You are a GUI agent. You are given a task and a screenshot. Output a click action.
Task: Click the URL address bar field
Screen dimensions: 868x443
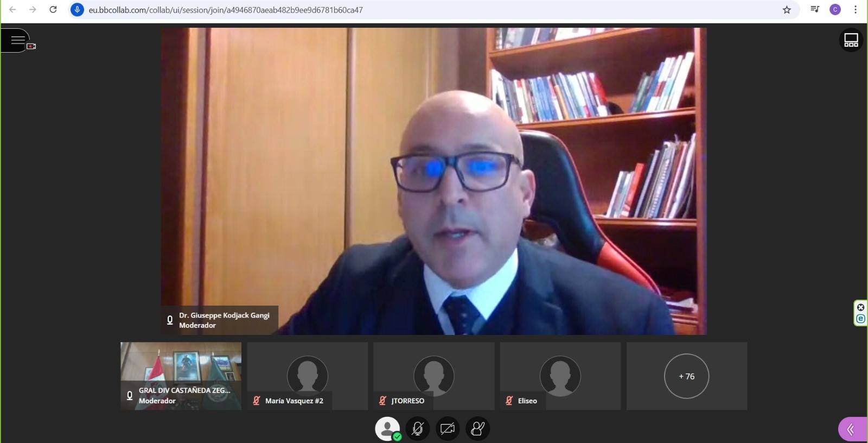[380, 10]
